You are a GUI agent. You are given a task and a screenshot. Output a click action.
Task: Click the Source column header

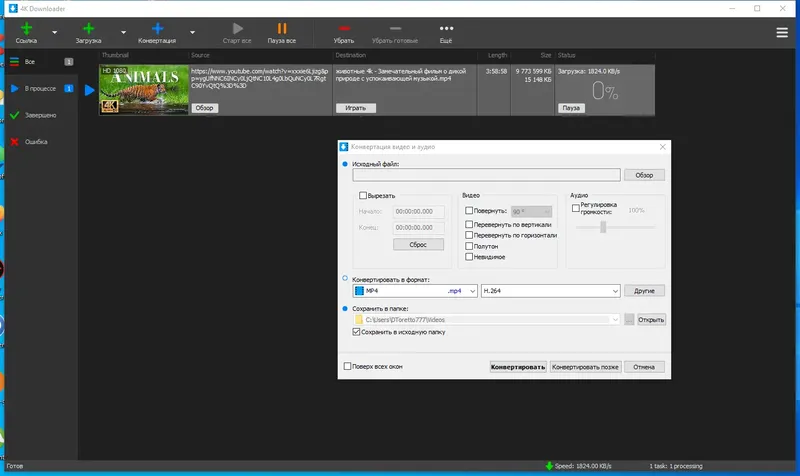pyautogui.click(x=201, y=55)
